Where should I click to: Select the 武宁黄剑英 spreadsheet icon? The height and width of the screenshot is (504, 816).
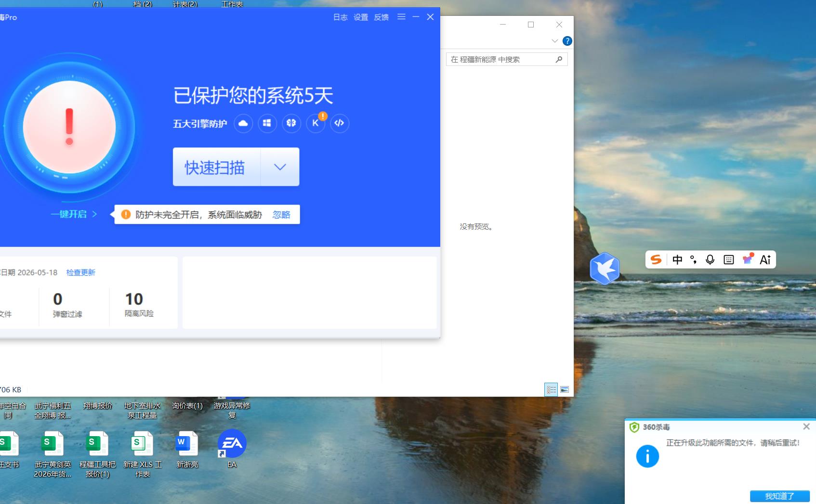coord(53,453)
